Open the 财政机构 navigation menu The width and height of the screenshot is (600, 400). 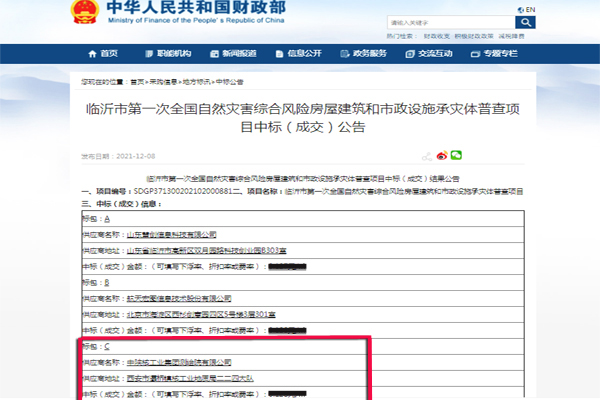[168, 53]
